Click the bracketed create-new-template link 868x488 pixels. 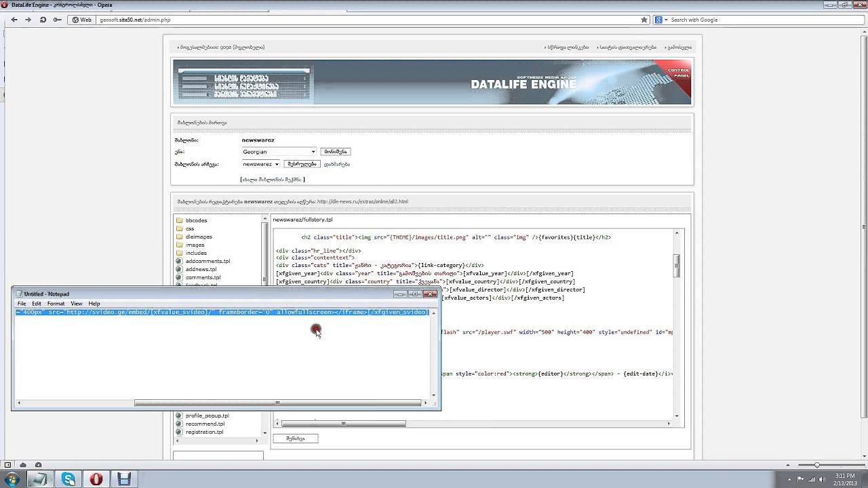pyautogui.click(x=273, y=180)
